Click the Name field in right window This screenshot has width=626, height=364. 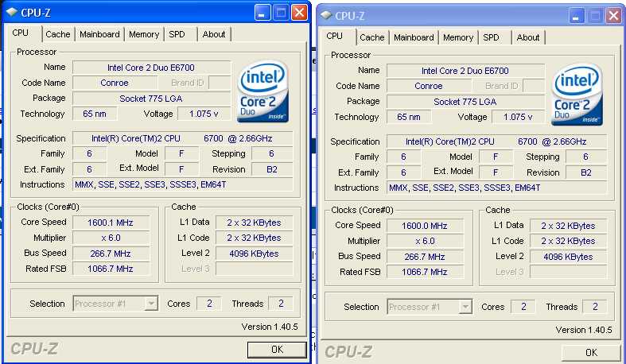coord(465,71)
